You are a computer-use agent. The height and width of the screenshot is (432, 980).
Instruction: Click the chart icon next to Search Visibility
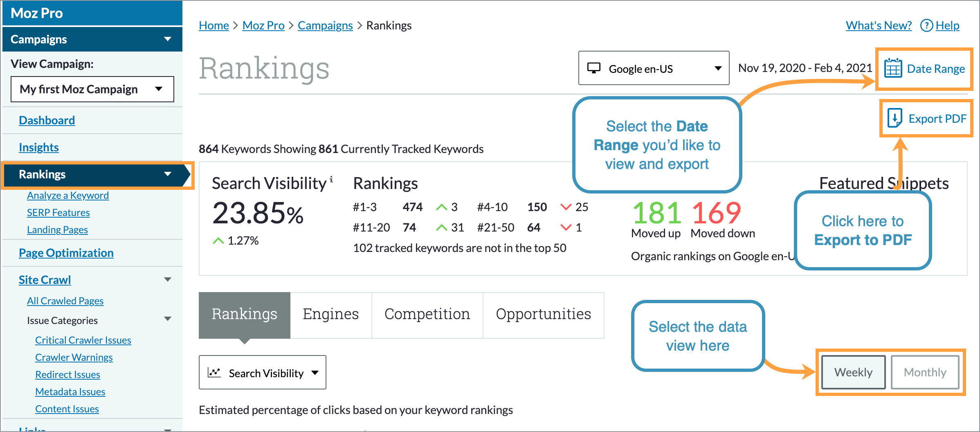[214, 372]
